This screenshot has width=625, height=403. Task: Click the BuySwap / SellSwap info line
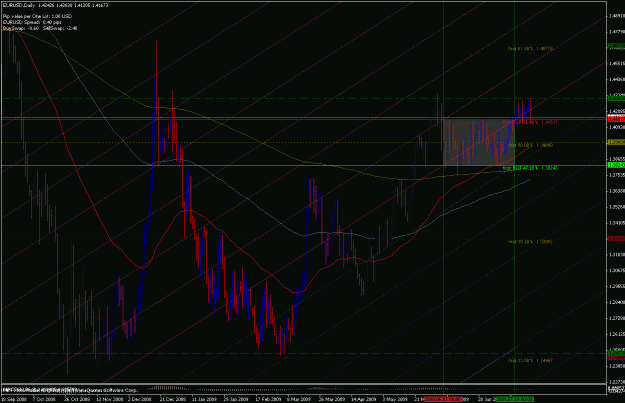coord(40,28)
